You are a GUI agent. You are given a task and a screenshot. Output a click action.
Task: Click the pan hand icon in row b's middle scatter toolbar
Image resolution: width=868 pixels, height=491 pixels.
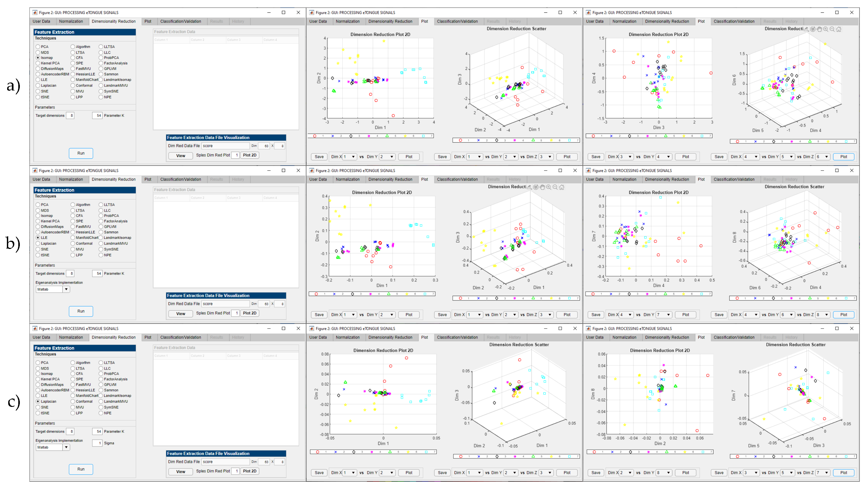[542, 187]
